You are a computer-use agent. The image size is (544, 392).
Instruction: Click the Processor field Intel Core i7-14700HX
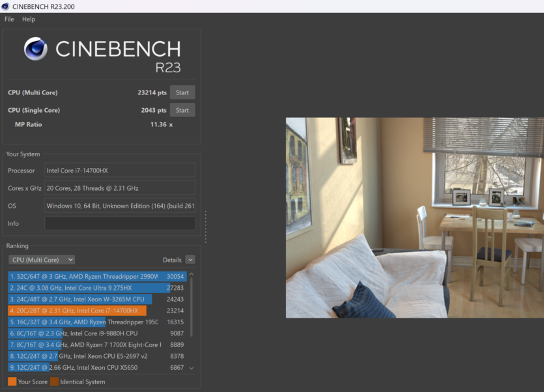120,171
